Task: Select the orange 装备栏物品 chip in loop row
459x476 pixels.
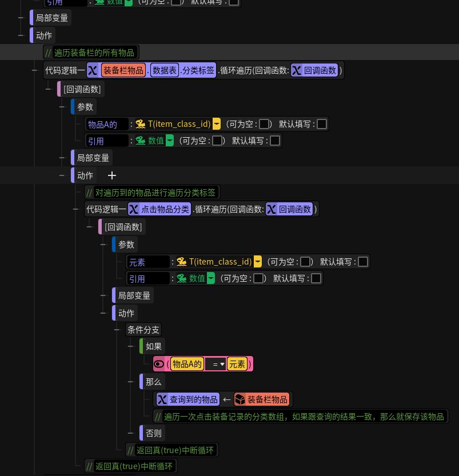Action: click(x=123, y=70)
